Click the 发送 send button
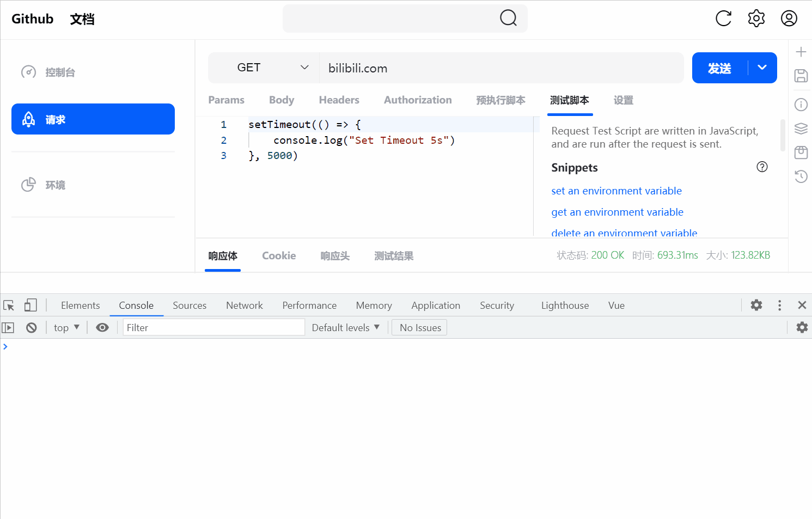 click(719, 68)
